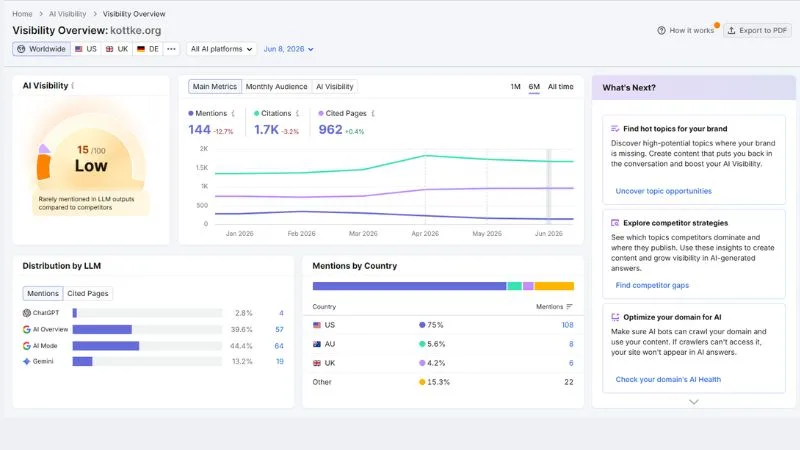Go to Home breadcrumb
This screenshot has height=450, width=800.
(22, 14)
